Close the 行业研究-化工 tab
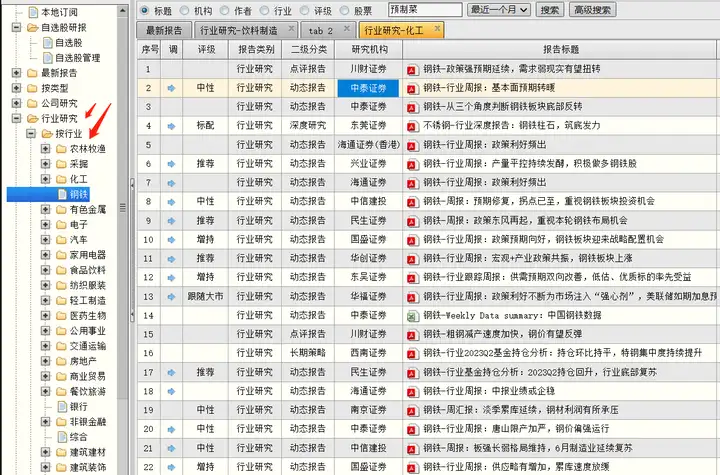Image resolution: width=720 pixels, height=475 pixels. pyautogui.click(x=438, y=28)
